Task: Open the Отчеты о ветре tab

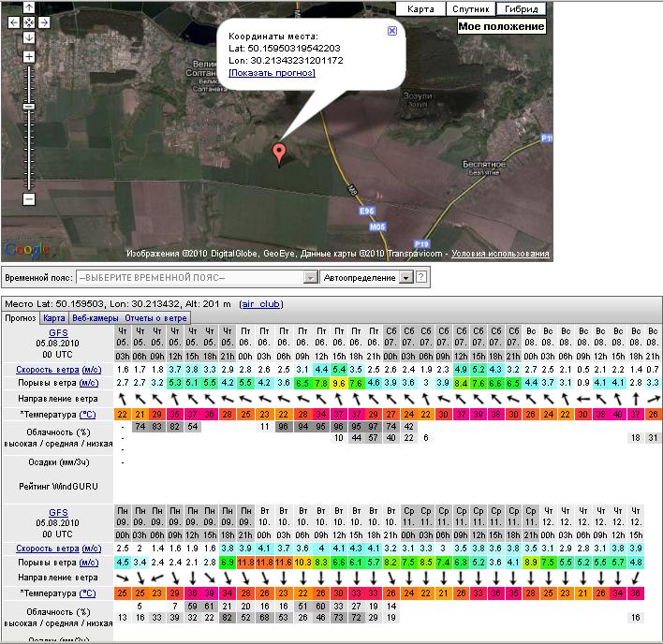Action: click(157, 318)
